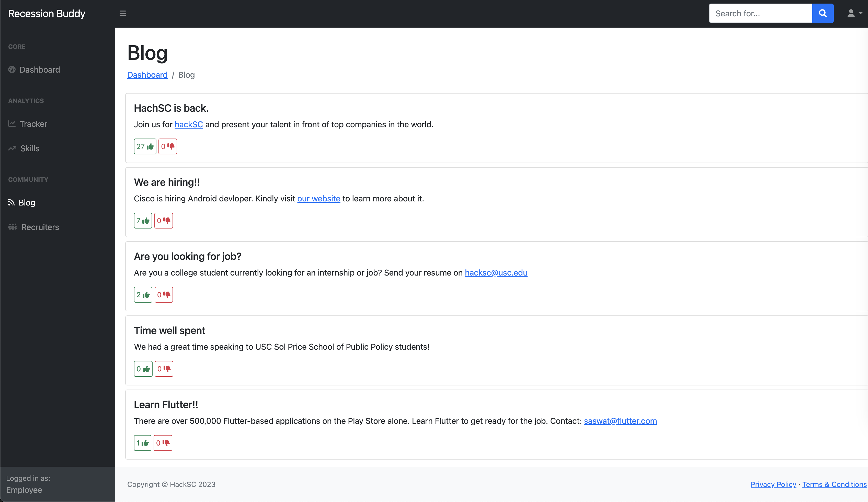The image size is (868, 502).
Task: Thumbs up the Time well spent post
Action: tap(143, 369)
